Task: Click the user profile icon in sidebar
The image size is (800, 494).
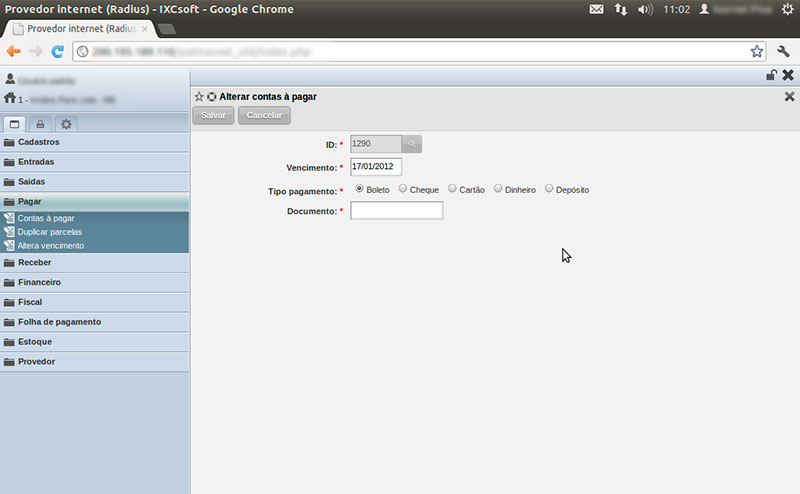Action: (x=10, y=79)
